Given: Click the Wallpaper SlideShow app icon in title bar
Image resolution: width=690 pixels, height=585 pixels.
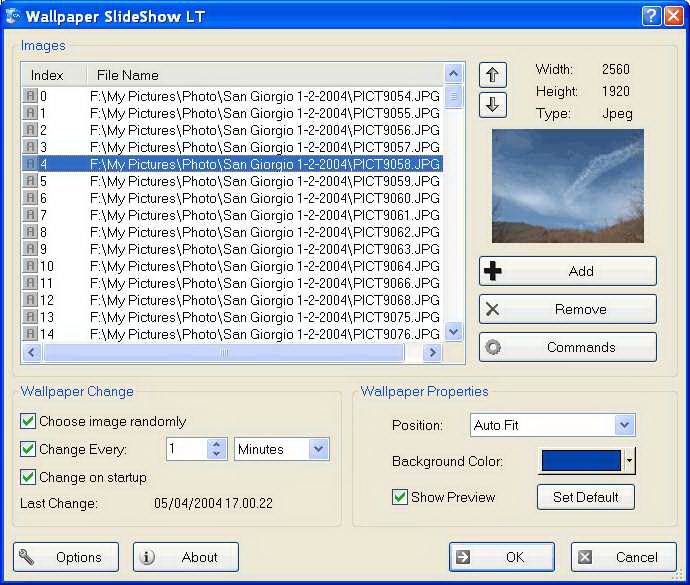Looking at the screenshot, I should [x=13, y=16].
